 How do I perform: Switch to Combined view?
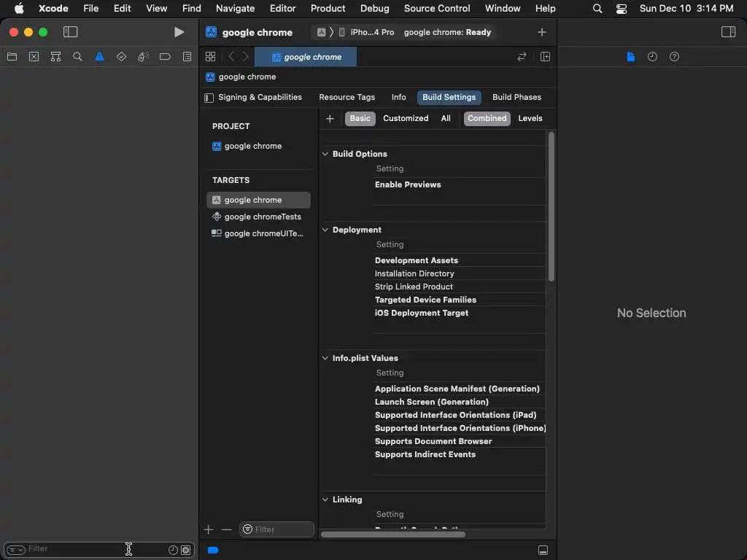click(487, 119)
